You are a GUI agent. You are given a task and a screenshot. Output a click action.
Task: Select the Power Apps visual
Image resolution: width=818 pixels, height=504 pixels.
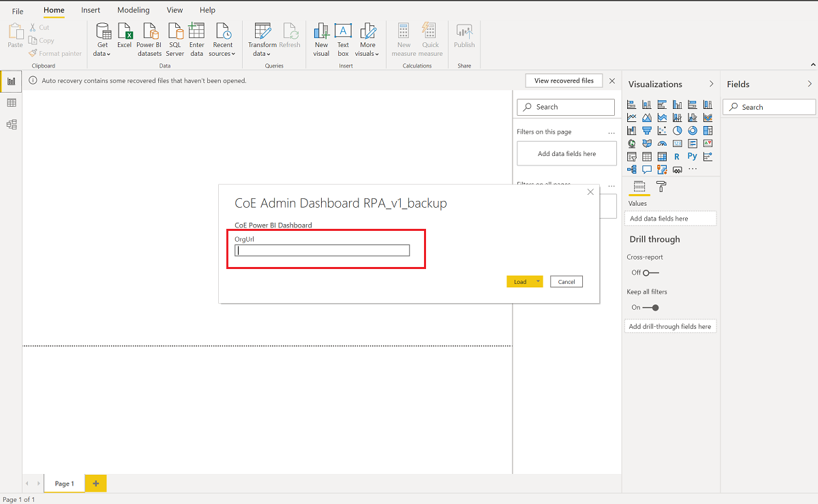pyautogui.click(x=677, y=170)
